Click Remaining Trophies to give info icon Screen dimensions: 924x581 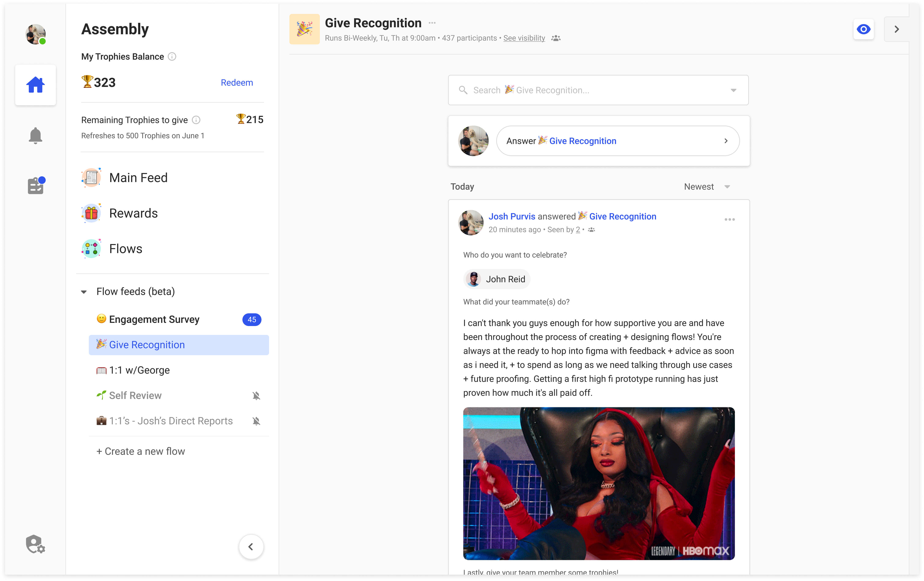coord(196,120)
